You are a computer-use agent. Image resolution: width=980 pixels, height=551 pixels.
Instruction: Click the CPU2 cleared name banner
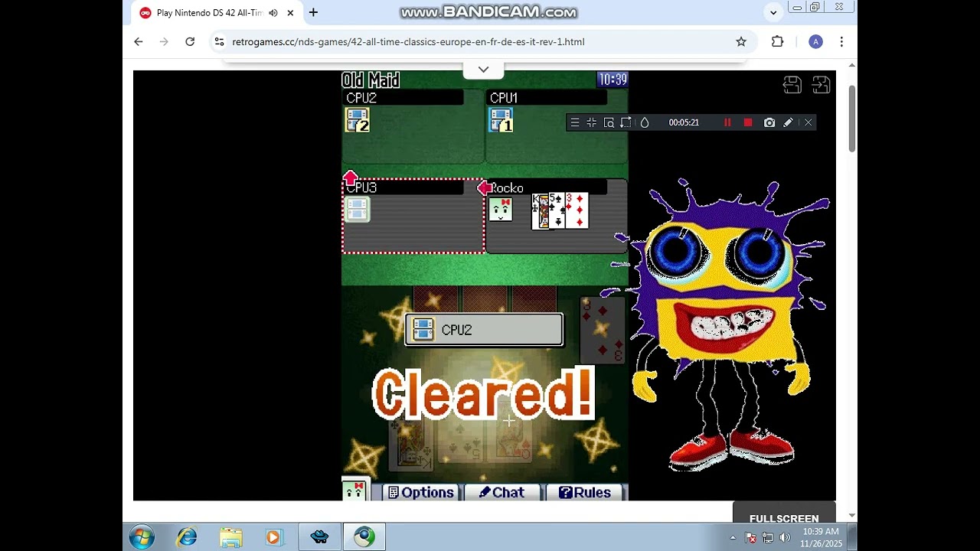pos(484,330)
